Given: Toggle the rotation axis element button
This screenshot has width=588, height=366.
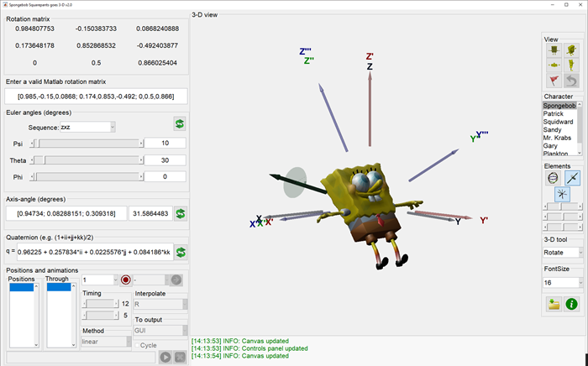Looking at the screenshot, I should click(571, 177).
